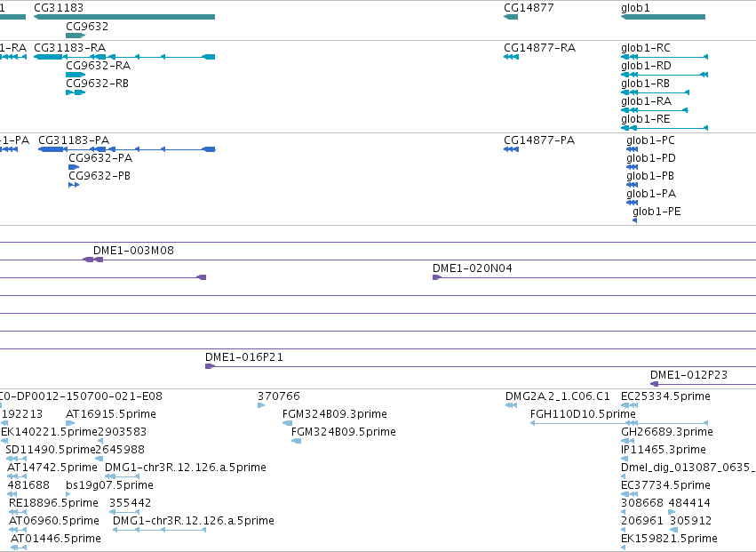
Task: Click bs19g07.5prime EST label
Action: click(109, 485)
